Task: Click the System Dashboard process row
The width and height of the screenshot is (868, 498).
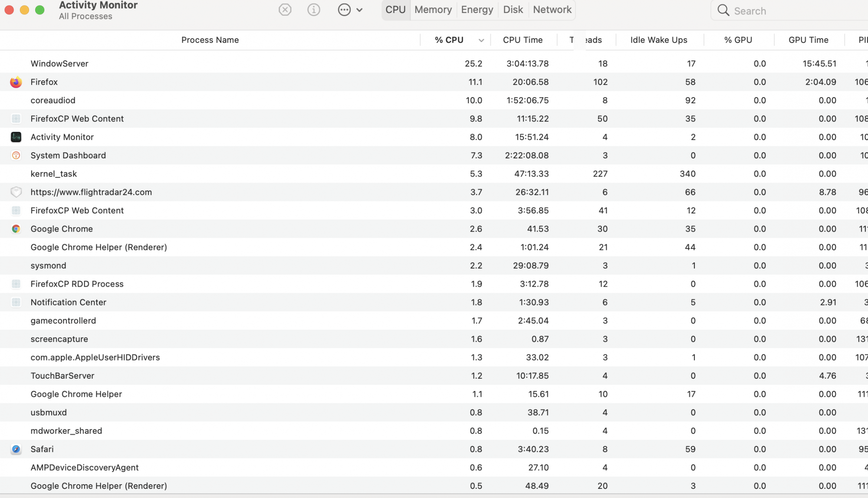Action: [434, 155]
